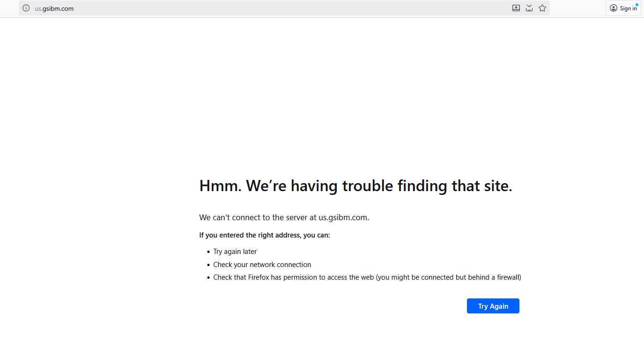The image size is (644, 364).
Task: Click the account avatar icon beside Sign in
Action: click(614, 8)
